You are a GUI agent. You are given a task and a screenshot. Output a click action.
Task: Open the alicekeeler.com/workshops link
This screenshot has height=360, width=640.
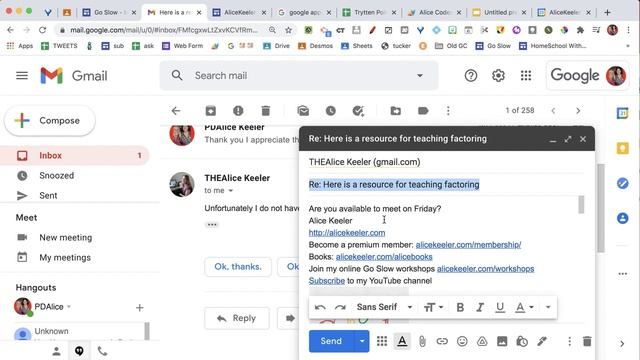tap(485, 269)
